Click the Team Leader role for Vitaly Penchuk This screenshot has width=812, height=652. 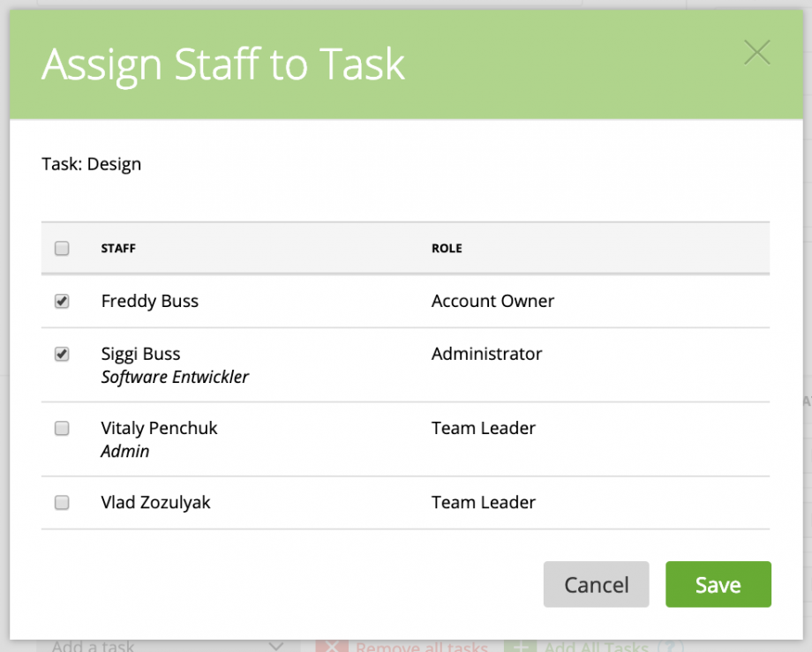pyautogui.click(x=483, y=428)
